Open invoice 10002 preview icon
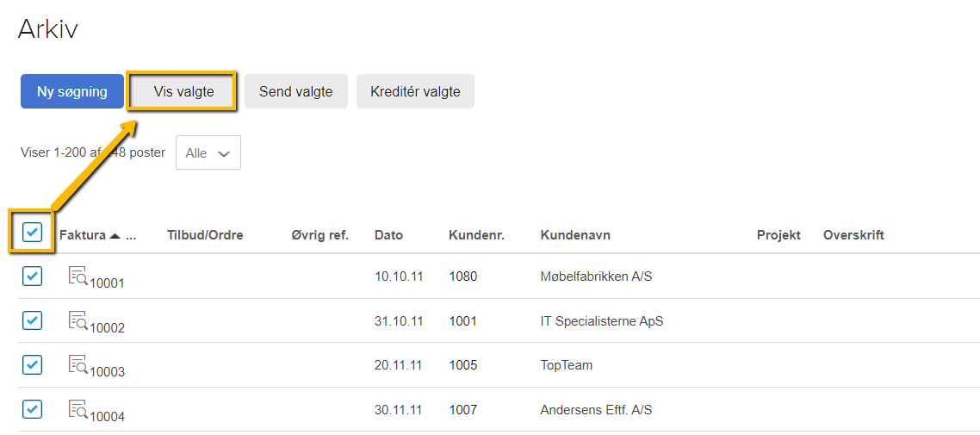The height and width of the screenshot is (435, 980). tap(78, 320)
